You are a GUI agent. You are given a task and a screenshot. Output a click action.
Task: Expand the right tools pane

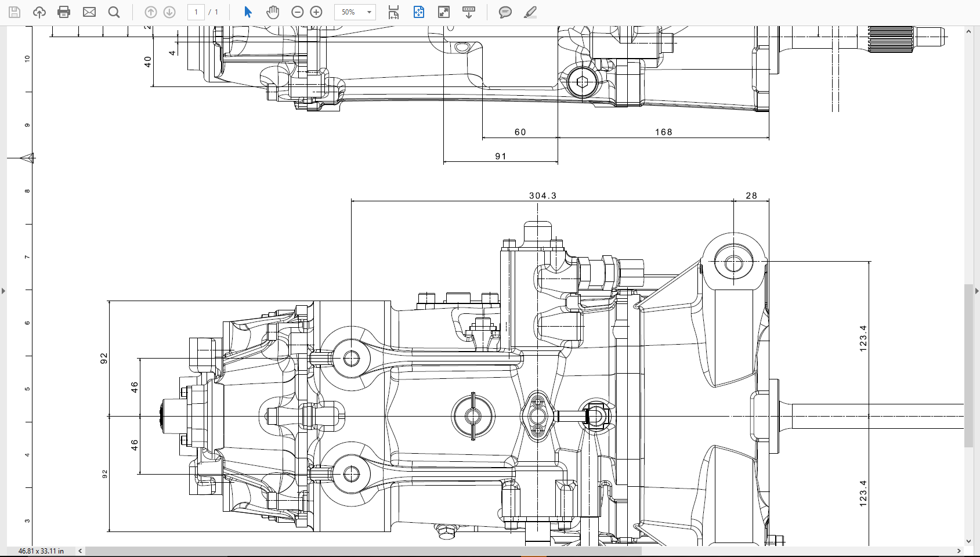pos(977,291)
